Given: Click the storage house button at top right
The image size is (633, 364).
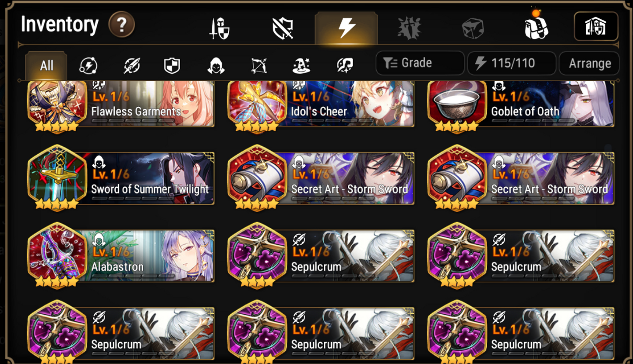Looking at the screenshot, I should 596,27.
